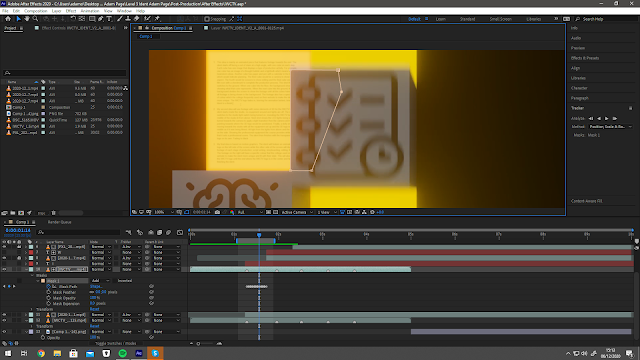Select the Hand tool in toolbar

tap(27, 19)
